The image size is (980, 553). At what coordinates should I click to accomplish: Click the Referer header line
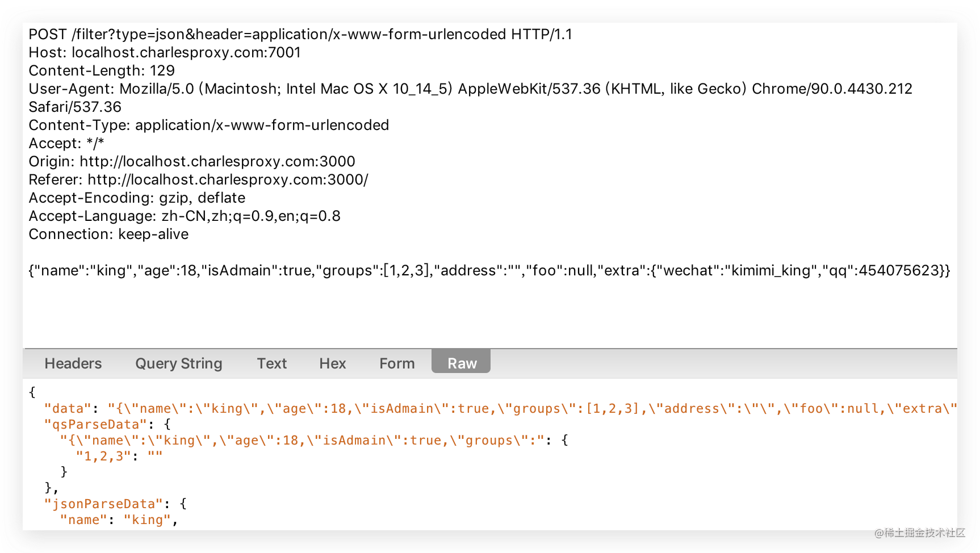(x=199, y=180)
